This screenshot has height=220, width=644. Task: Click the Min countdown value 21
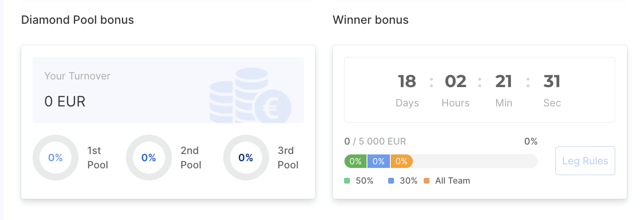(x=504, y=82)
